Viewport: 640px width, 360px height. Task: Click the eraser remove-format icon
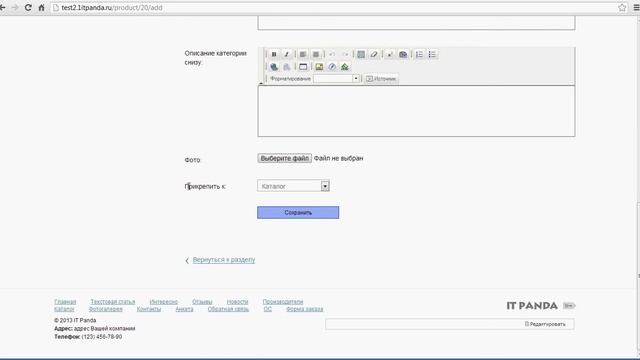coord(374,54)
